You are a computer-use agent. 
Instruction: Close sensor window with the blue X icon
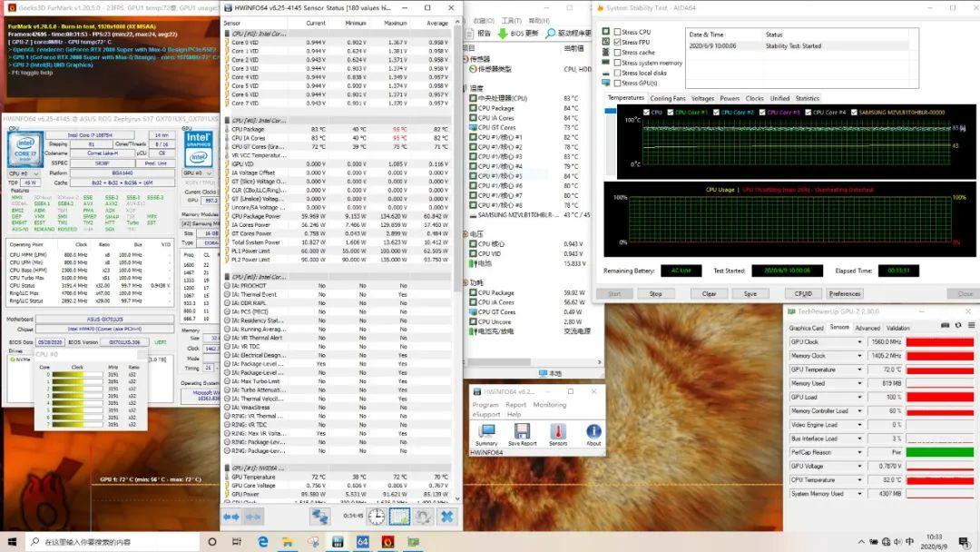click(x=446, y=516)
